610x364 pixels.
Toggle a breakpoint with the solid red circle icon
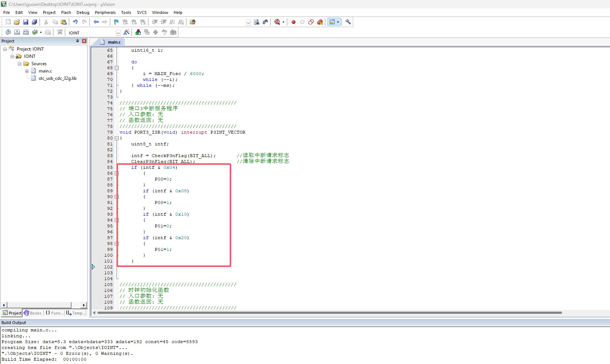coord(293,22)
